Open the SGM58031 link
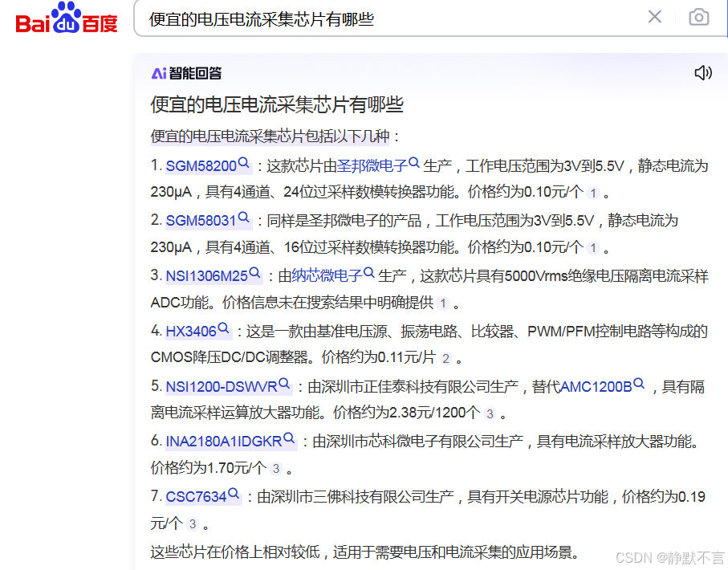 201,221
